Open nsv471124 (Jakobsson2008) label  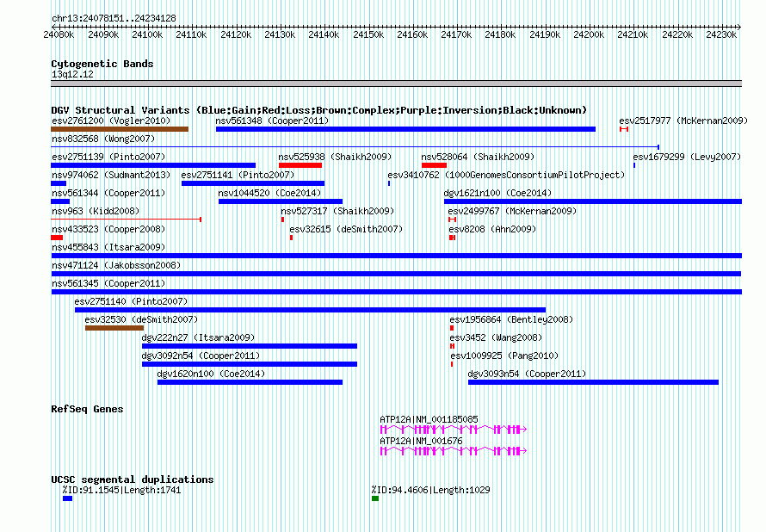click(116, 265)
